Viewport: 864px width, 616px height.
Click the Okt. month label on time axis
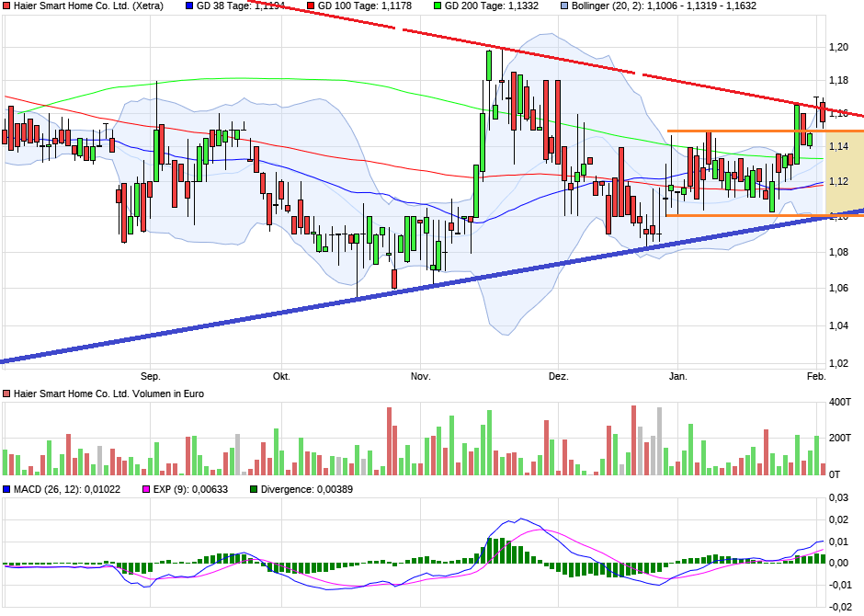[280, 376]
